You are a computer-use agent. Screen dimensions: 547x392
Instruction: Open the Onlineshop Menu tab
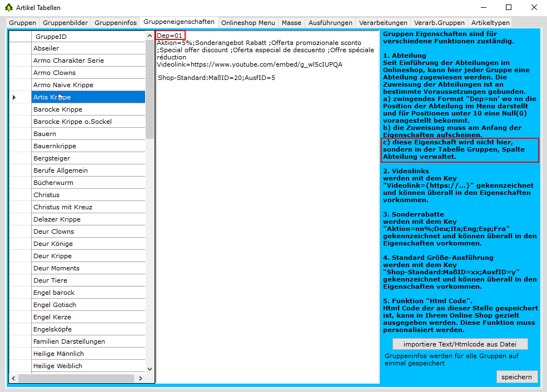point(247,23)
